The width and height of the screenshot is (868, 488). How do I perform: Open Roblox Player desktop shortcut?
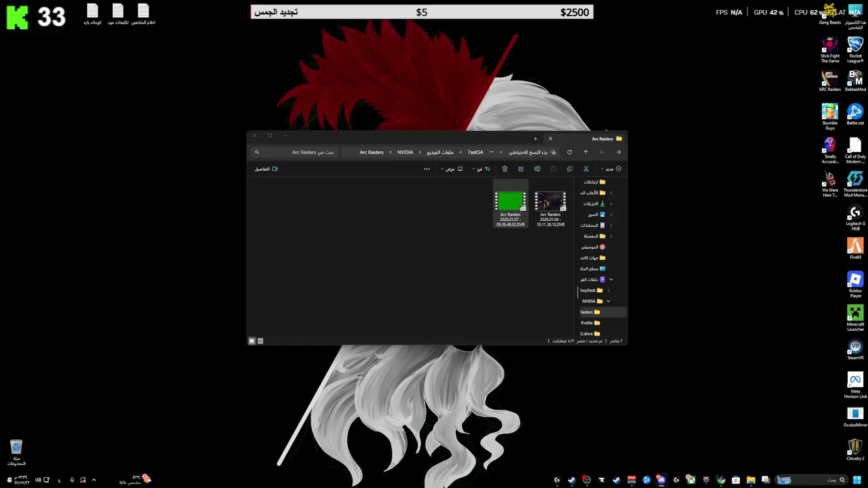click(x=855, y=284)
